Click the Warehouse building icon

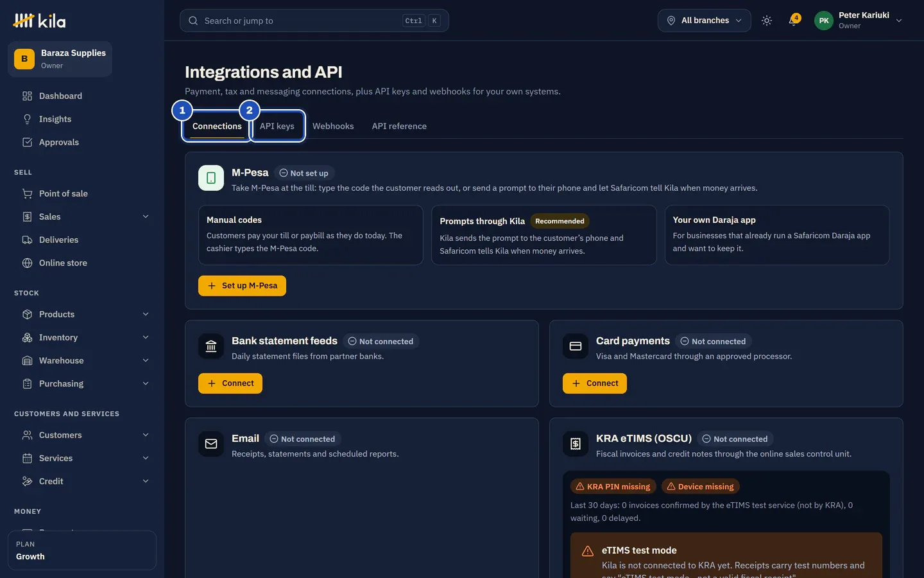tap(27, 360)
